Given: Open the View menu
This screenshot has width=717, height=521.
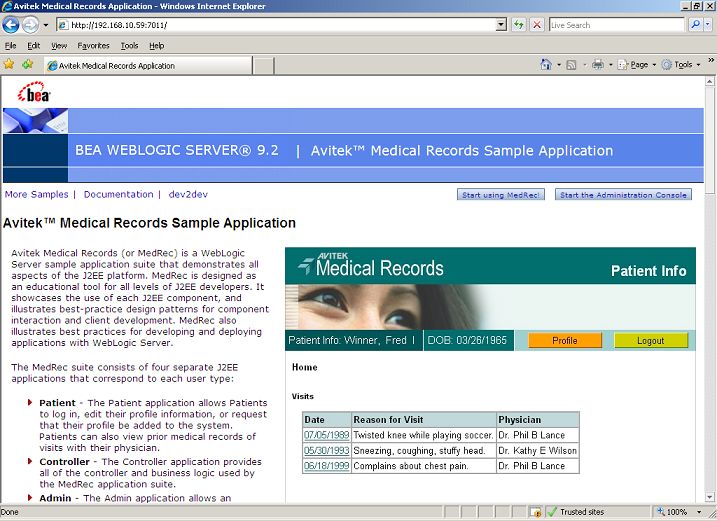Looking at the screenshot, I should pyautogui.click(x=59, y=46).
